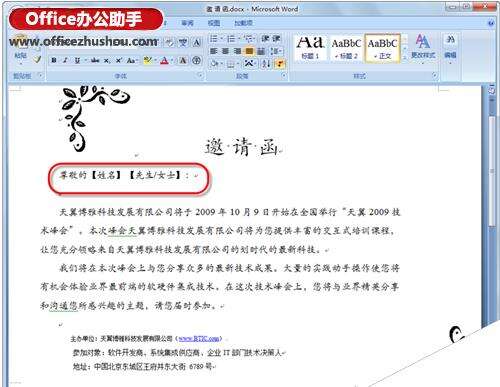Apply character shading to text
500x387 pixels.
coord(183,60)
